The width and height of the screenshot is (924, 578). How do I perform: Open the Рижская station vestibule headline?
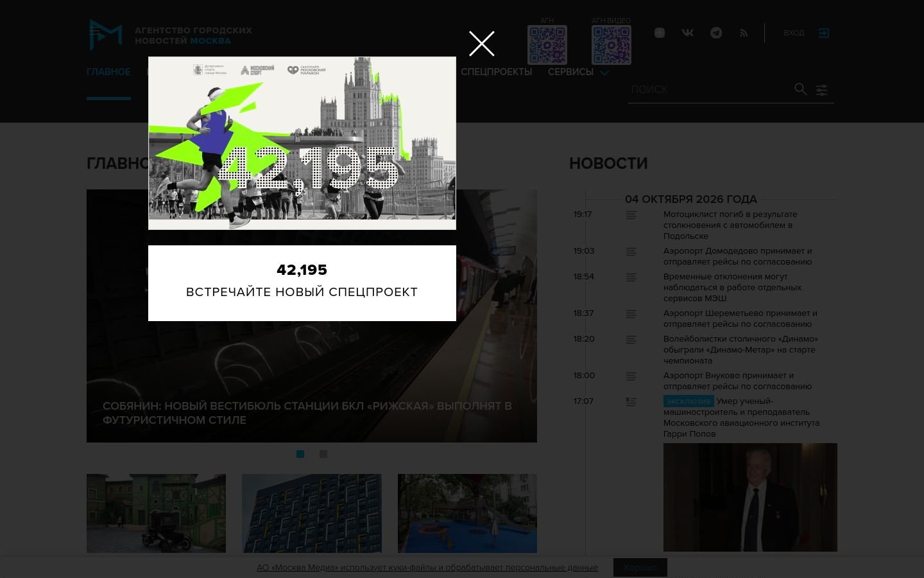[x=307, y=413]
